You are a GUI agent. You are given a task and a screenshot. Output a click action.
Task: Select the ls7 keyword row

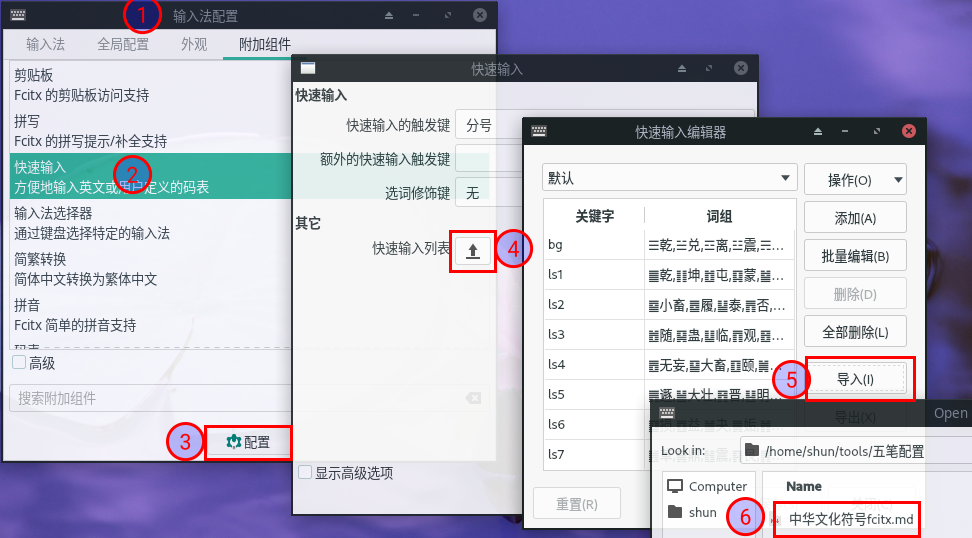pos(598,454)
